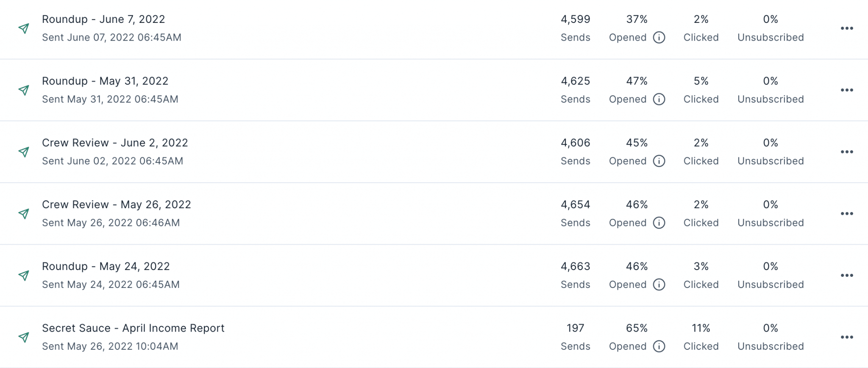This screenshot has width=868, height=368.
Task: Open more actions for Roundup May 24
Action: coord(847,276)
